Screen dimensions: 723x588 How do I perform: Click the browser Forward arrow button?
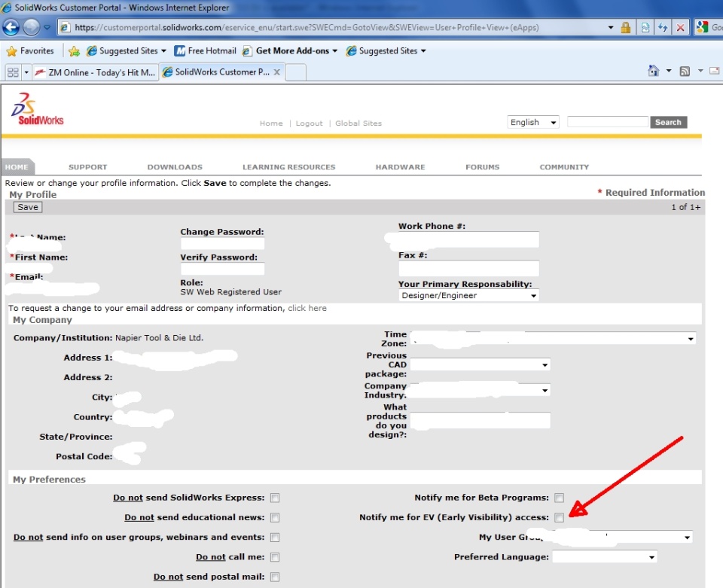pos(31,28)
